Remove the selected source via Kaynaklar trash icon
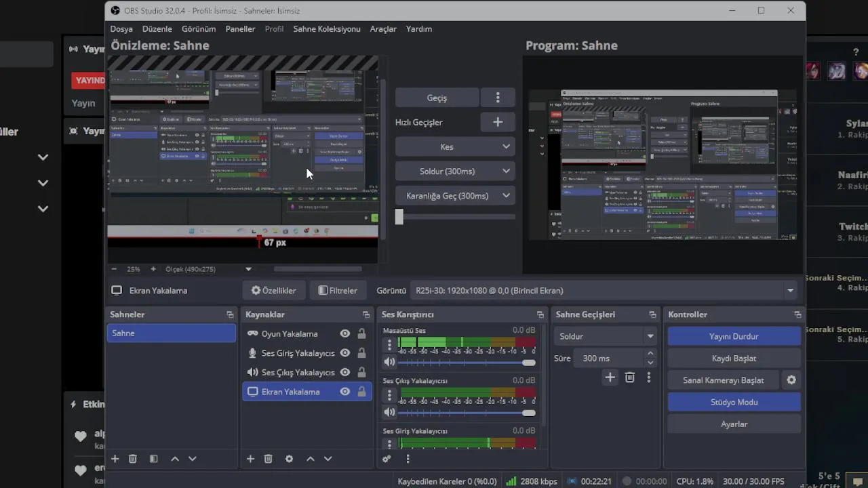This screenshot has height=488, width=868. point(269,459)
